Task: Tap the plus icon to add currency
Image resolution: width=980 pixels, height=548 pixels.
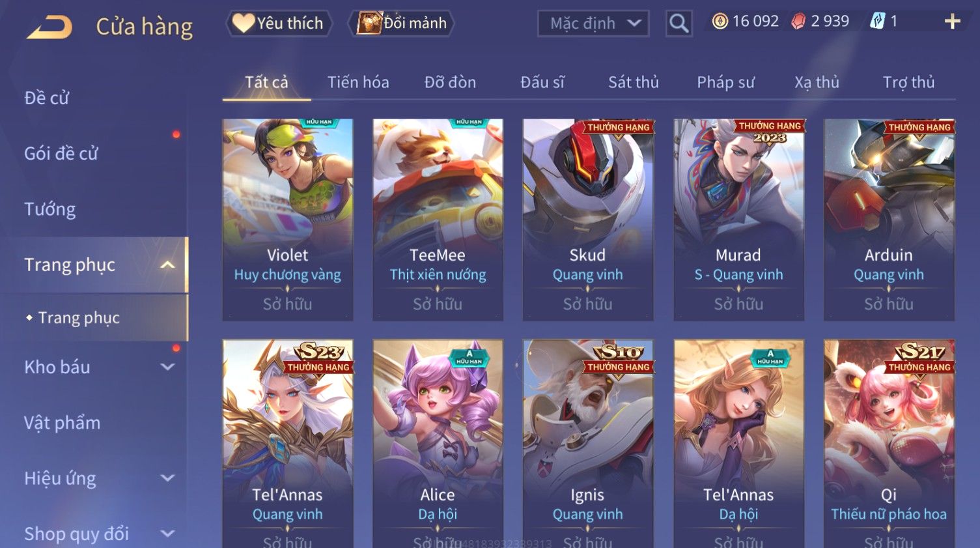Action: 952,22
